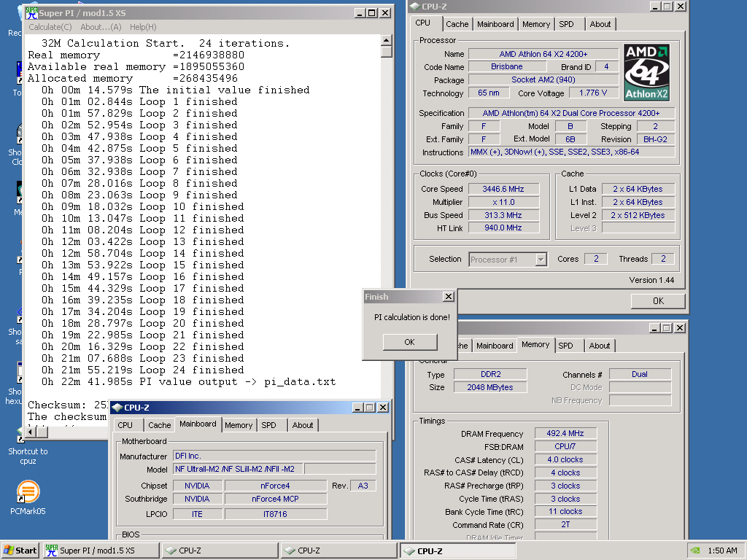Screen dimensions: 747x560
Task: Open the Calculate(C) menu in Super PI
Action: coord(50,27)
